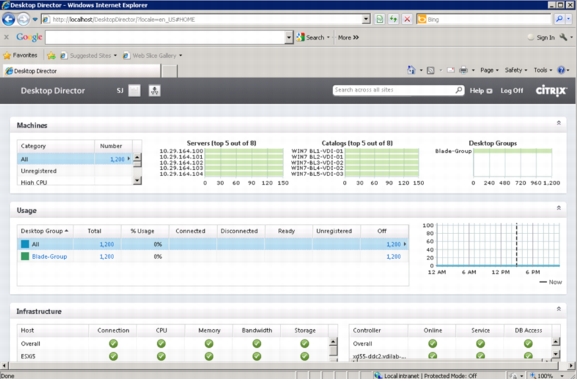This screenshot has height=381, width=578.
Task: Open the recent pages dropdown arrow
Action: 35,20
